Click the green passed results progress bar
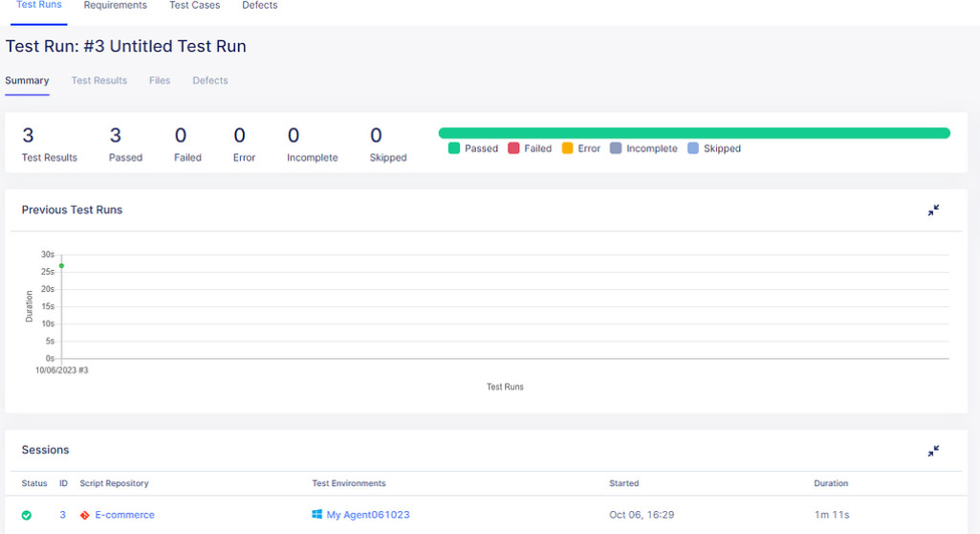 [694, 133]
